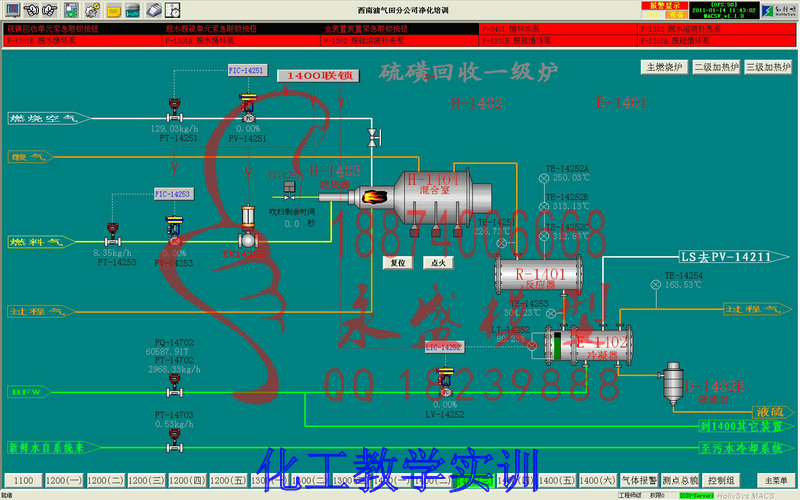Select the YV14253 shutoff valve
Image resolution: width=800 pixels, height=500 pixels.
248,227
